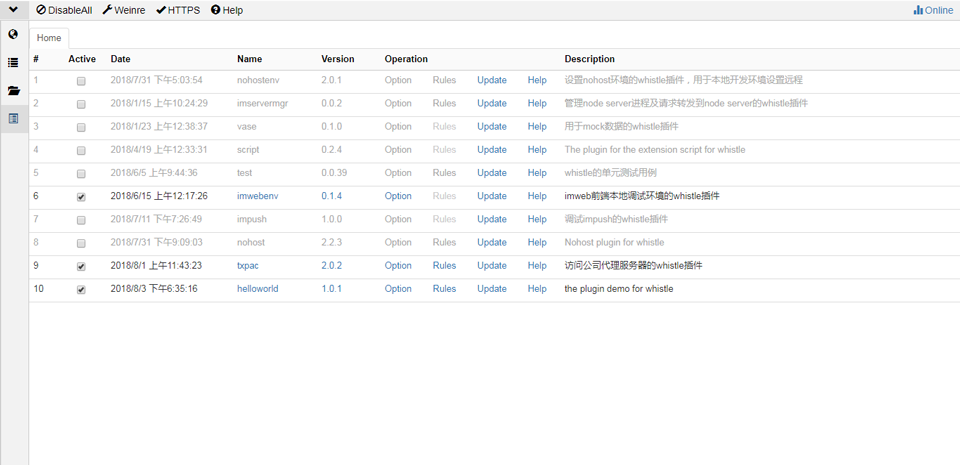Viewport: 960px width, 465px height.
Task: Click Update for the txpac plugin
Action: tap(491, 266)
